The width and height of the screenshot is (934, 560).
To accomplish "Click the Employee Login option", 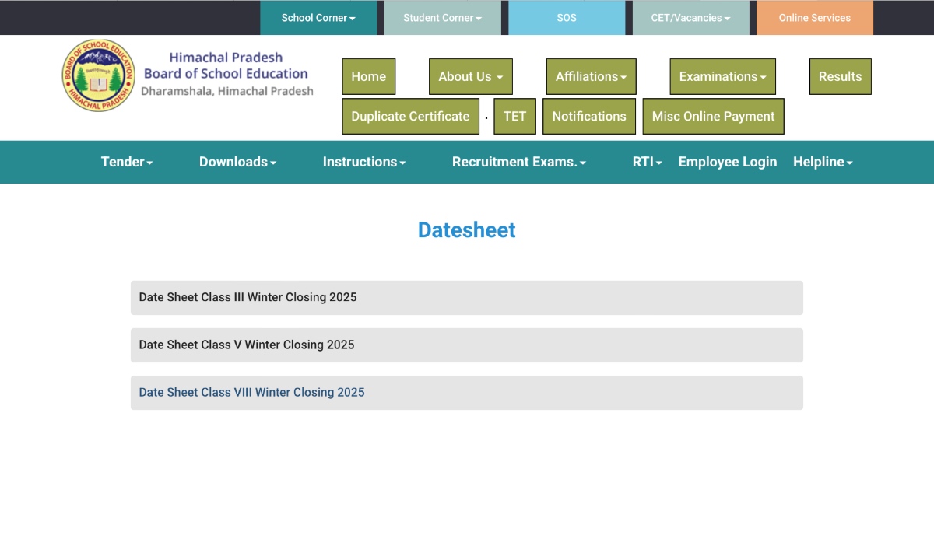I will pyautogui.click(x=727, y=162).
